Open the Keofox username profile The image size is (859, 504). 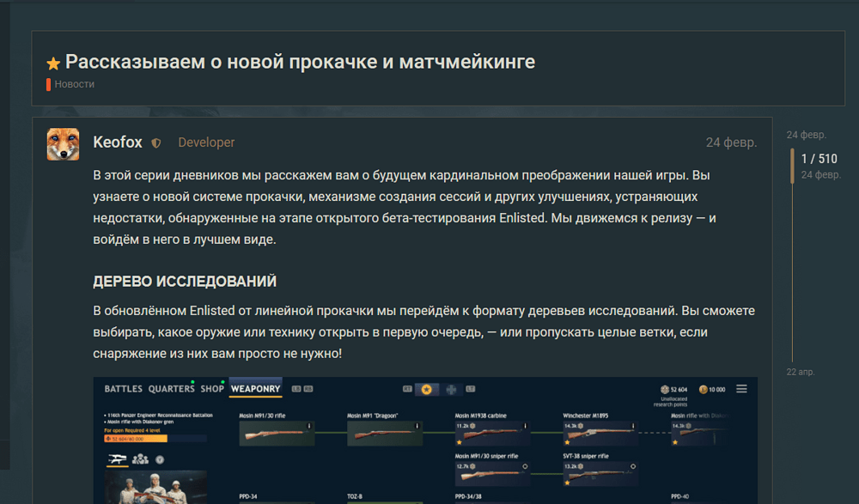pos(117,143)
